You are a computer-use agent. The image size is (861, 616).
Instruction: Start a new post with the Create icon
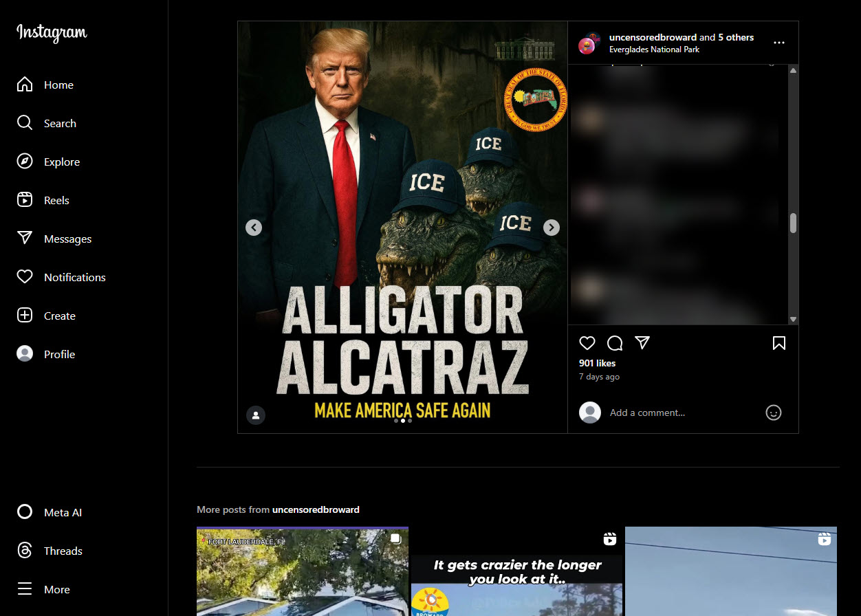(x=59, y=315)
